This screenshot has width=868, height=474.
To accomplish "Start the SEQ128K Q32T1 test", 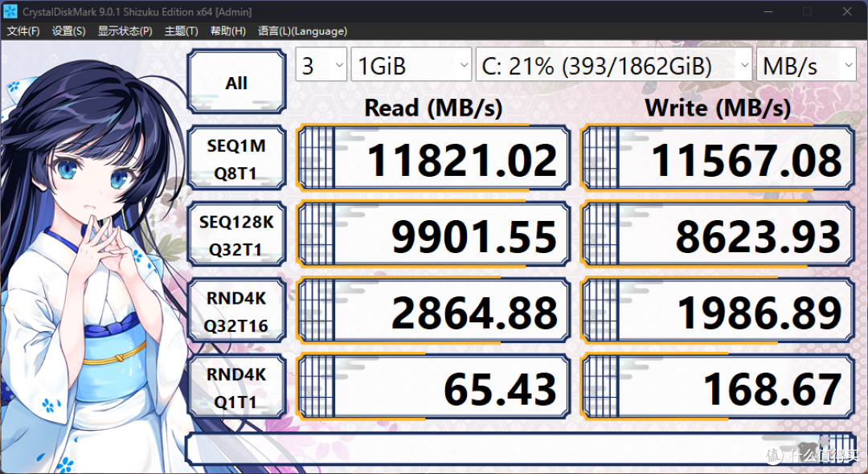I will point(236,235).
